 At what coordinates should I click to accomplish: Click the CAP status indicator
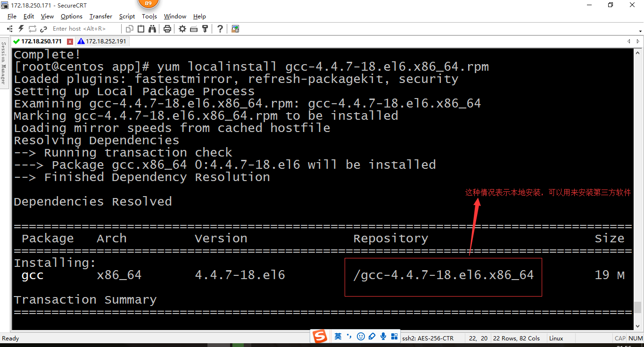click(x=620, y=338)
